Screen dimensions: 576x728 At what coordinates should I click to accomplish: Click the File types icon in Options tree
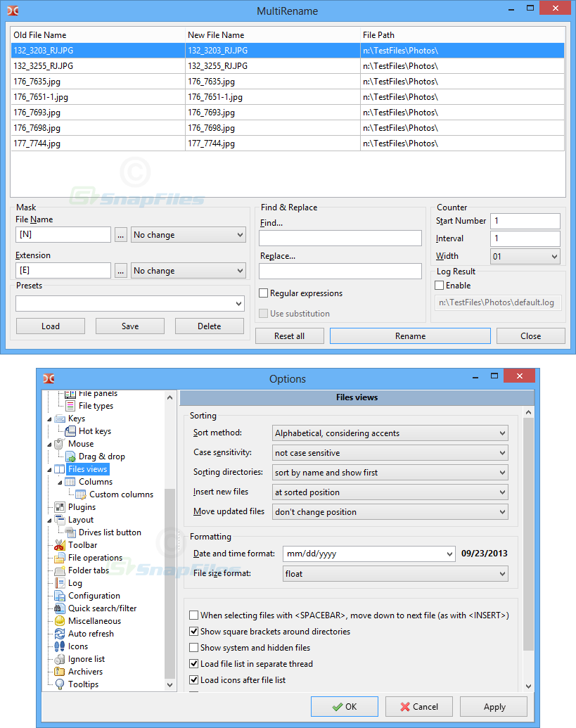(x=70, y=406)
